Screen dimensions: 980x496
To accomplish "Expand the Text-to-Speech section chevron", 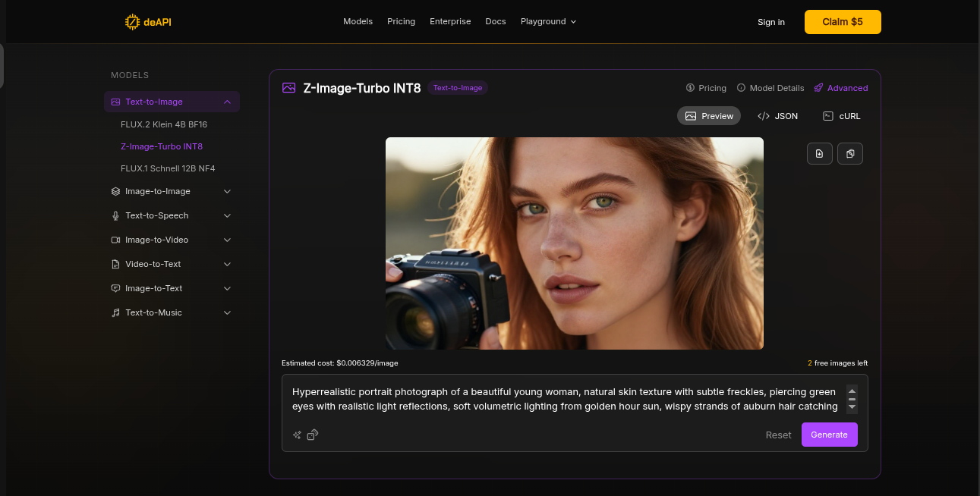I will pyautogui.click(x=227, y=215).
